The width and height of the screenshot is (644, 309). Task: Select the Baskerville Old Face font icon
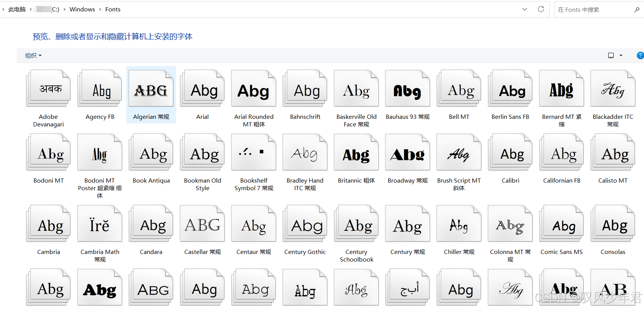click(x=356, y=88)
